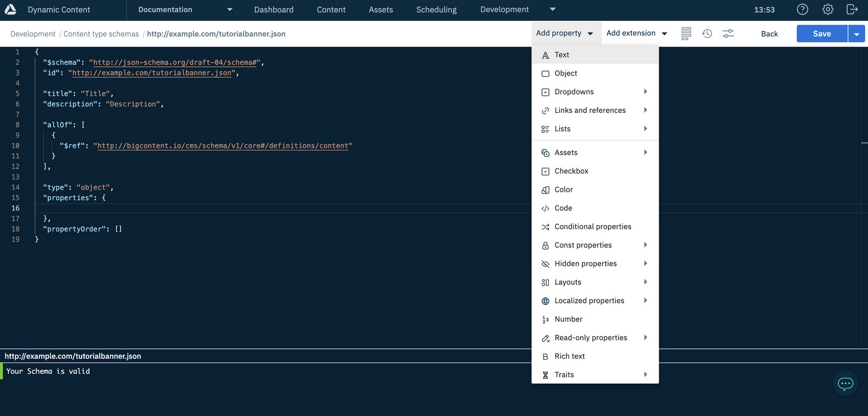Image resolution: width=868 pixels, height=416 pixels.
Task: Expand the Layouts submenu arrow
Action: [x=645, y=282]
